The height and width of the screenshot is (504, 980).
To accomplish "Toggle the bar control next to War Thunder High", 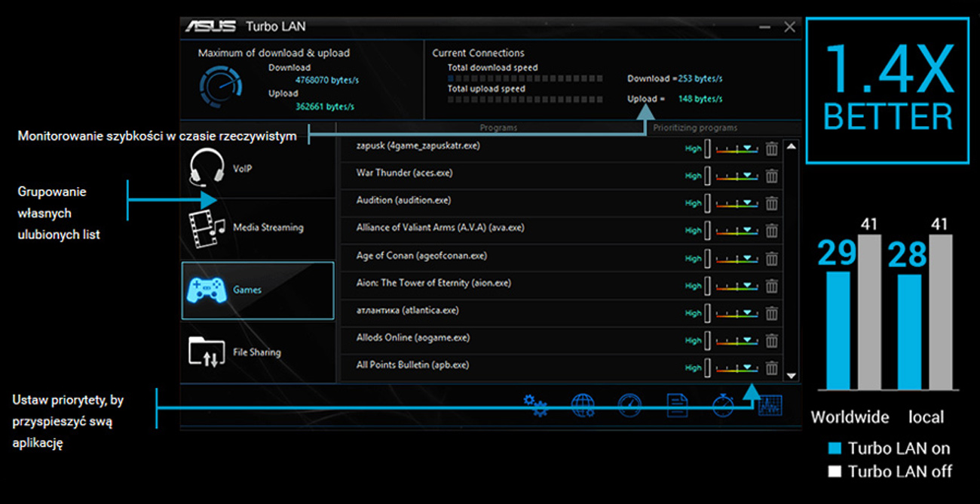I will pyautogui.click(x=707, y=176).
